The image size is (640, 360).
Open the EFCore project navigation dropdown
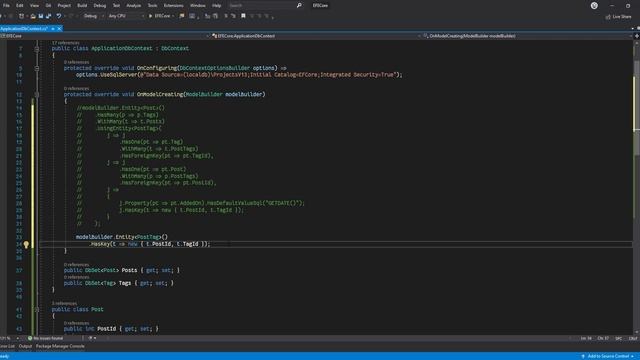[106, 36]
